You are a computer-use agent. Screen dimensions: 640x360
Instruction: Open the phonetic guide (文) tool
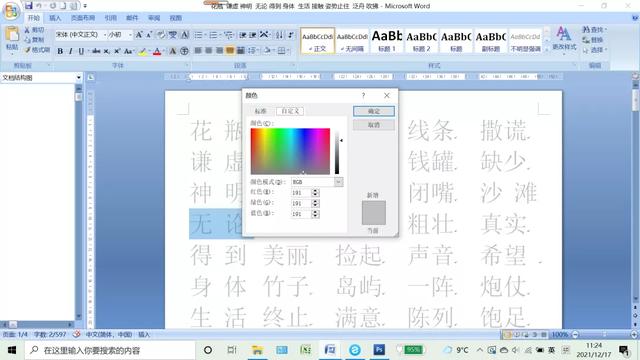click(173, 35)
